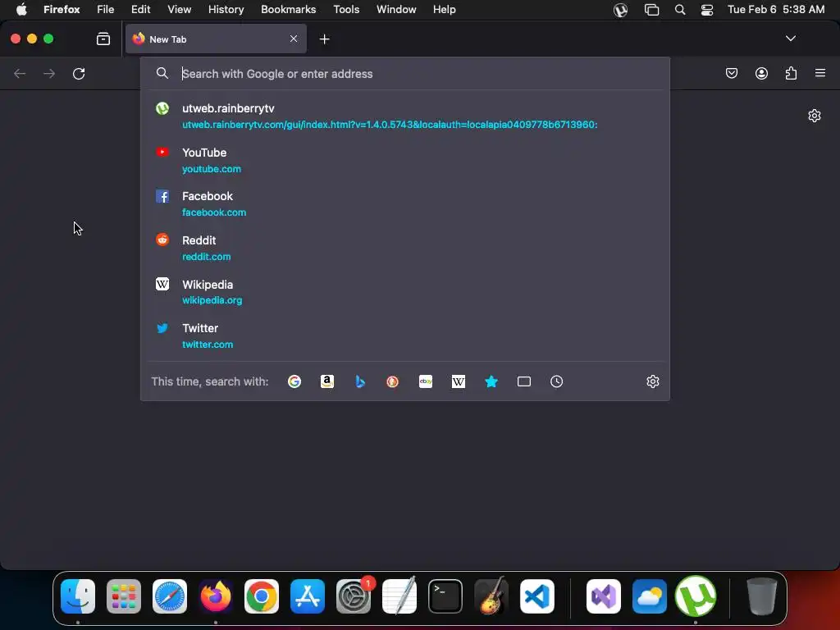Open Terminal from the Dock
The height and width of the screenshot is (630, 840).
(x=445, y=596)
